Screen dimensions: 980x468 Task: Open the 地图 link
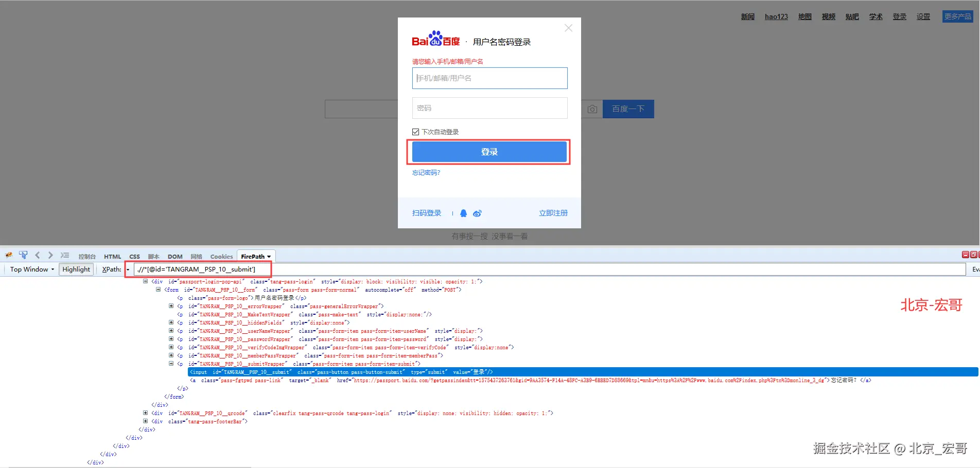tap(804, 17)
